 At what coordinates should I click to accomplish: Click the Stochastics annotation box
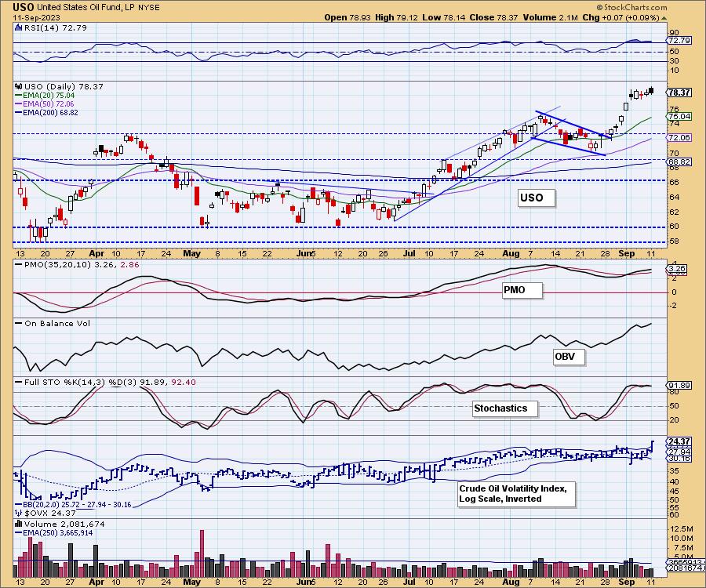pos(504,408)
